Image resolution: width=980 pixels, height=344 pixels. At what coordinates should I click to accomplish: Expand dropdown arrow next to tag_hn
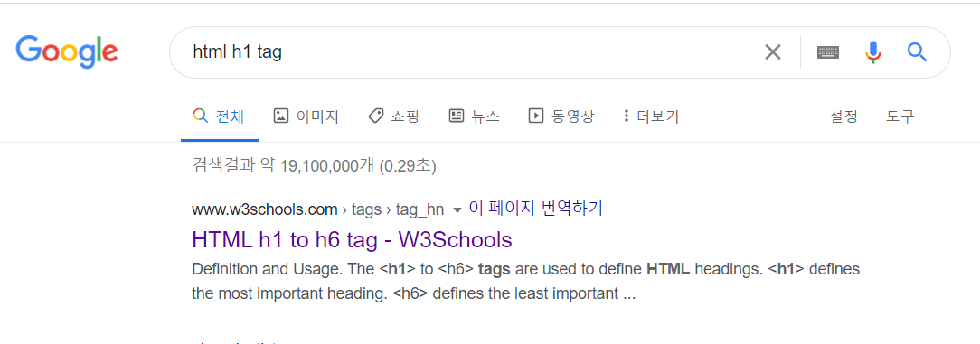[x=457, y=210]
